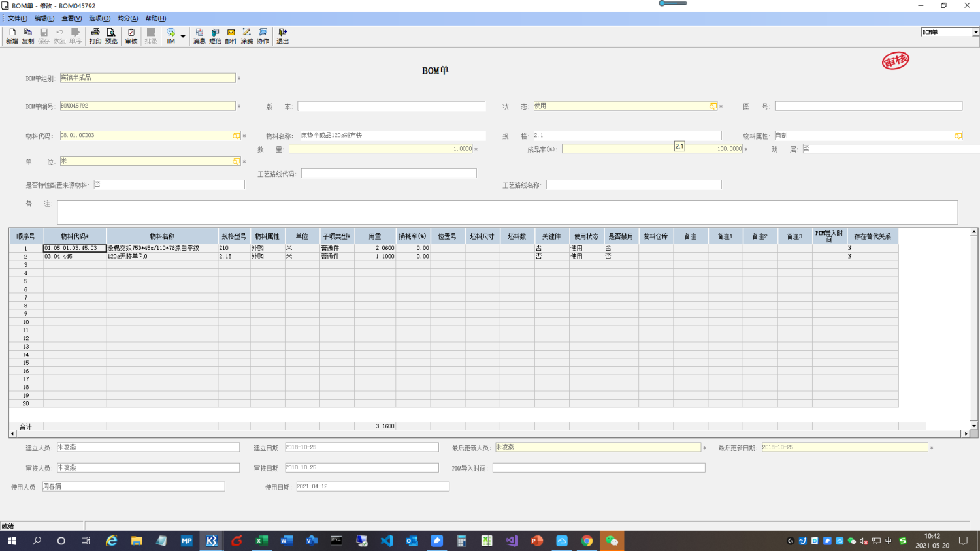Click the 新增 (new) toolbar icon
Image resolution: width=980 pixels, height=551 pixels.
12,36
